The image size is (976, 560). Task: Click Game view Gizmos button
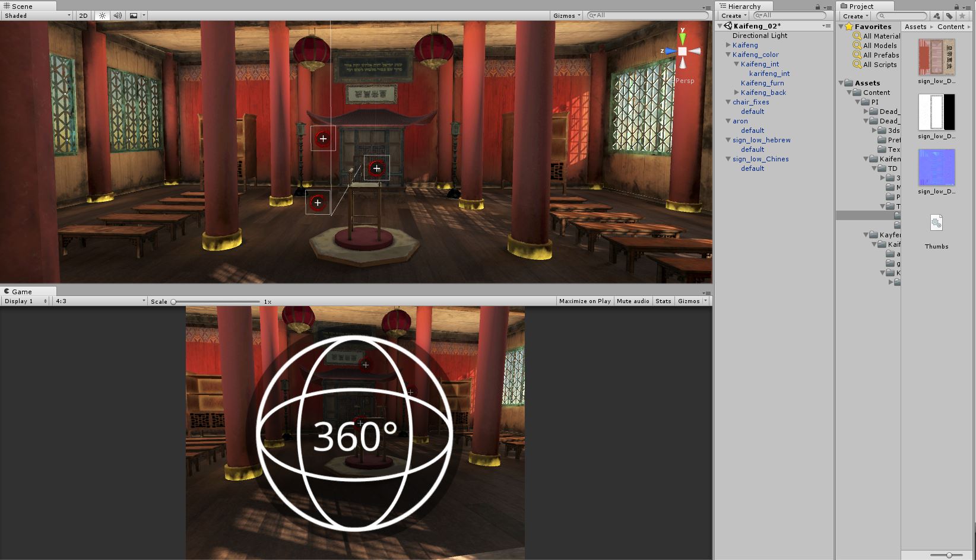coord(689,301)
